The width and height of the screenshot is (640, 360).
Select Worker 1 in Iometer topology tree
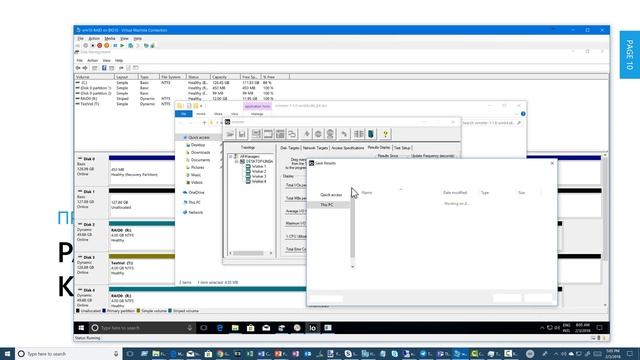[259, 167]
